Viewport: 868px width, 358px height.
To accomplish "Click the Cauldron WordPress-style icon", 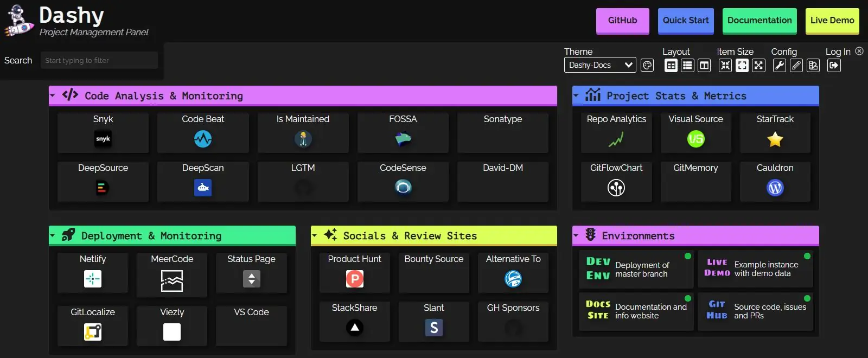I will click(x=775, y=188).
